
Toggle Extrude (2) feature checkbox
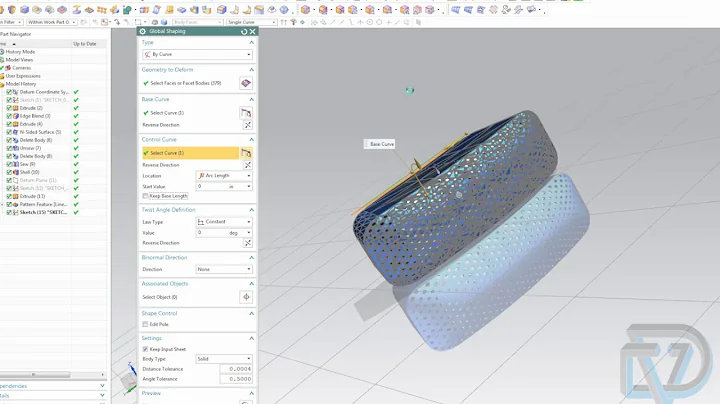coord(9,108)
